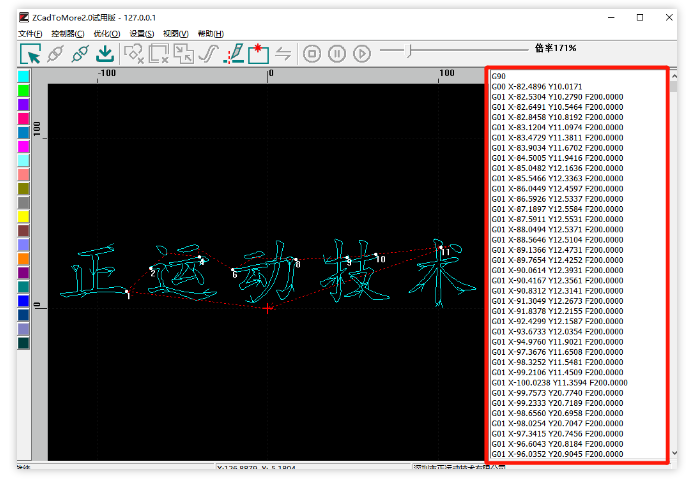Select line G01 X-90.0614 Y12.3931
The image size is (695, 479).
pos(557,270)
